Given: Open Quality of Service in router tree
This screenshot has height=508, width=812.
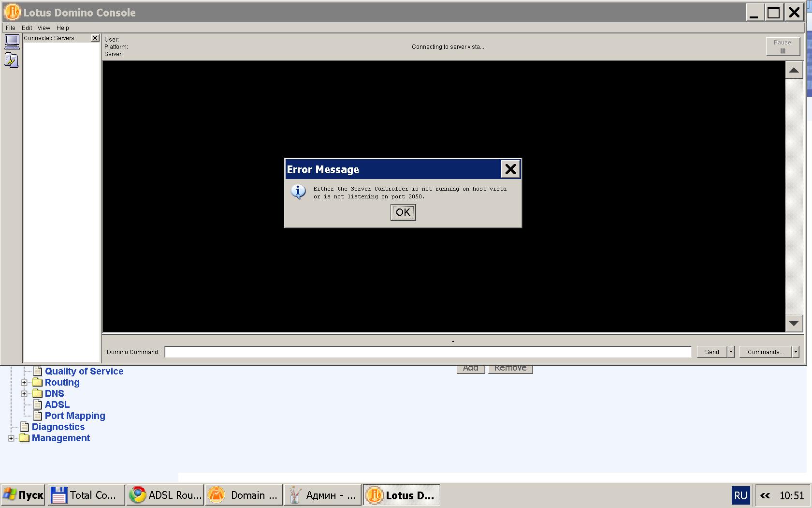Looking at the screenshot, I should 84,371.
